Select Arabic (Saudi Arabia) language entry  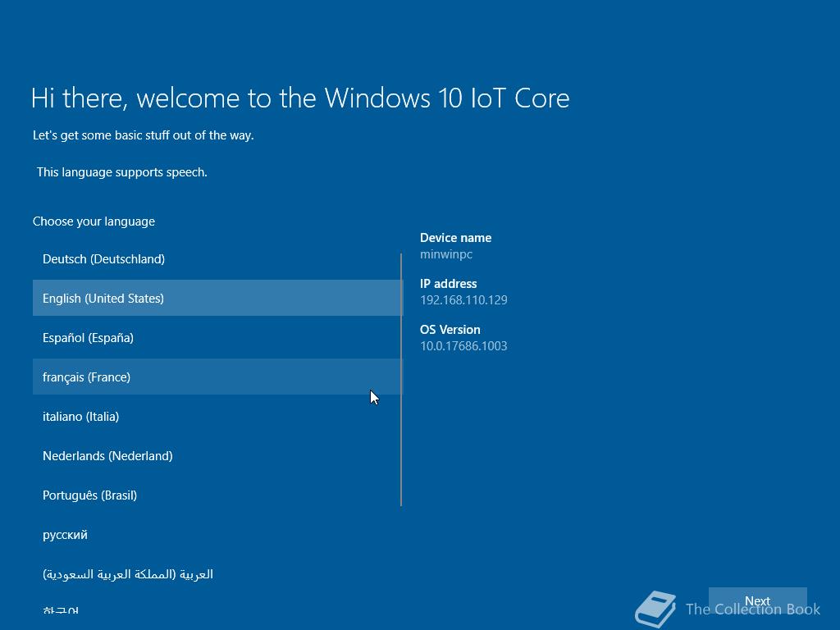[217, 574]
